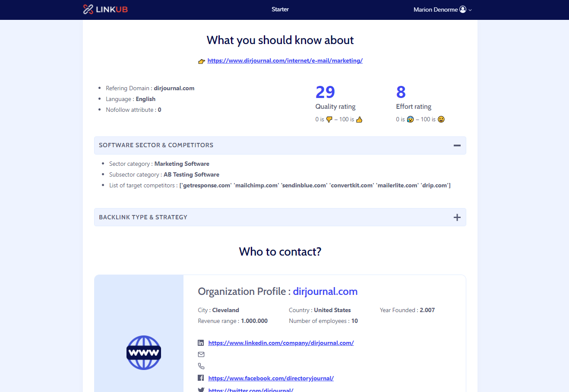
Task: Click the effort rating value 8
Action: pyautogui.click(x=401, y=92)
